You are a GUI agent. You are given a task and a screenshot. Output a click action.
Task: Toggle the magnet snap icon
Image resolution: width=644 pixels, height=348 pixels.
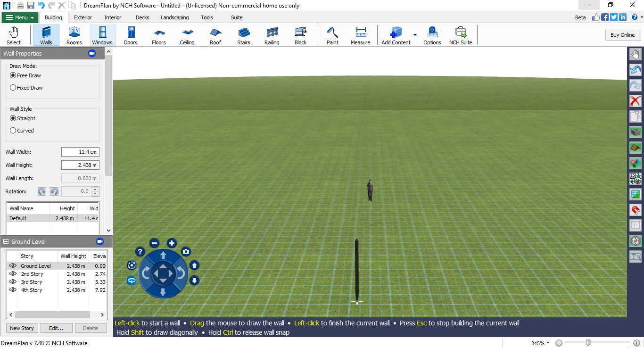click(x=636, y=210)
